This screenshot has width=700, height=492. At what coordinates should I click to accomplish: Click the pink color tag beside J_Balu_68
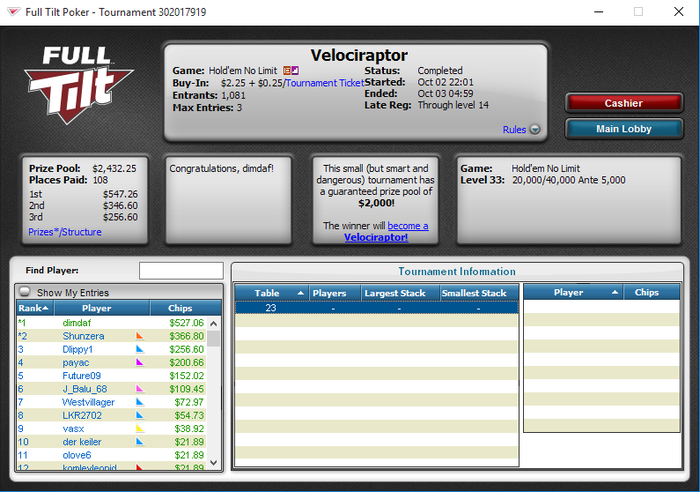[140, 389]
